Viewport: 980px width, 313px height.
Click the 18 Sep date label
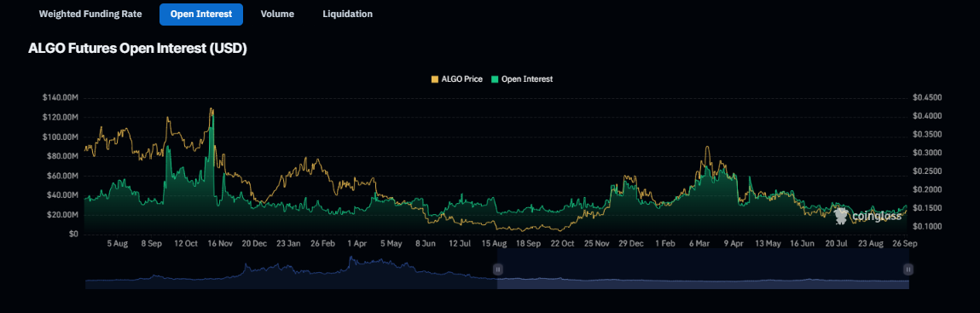click(x=528, y=244)
